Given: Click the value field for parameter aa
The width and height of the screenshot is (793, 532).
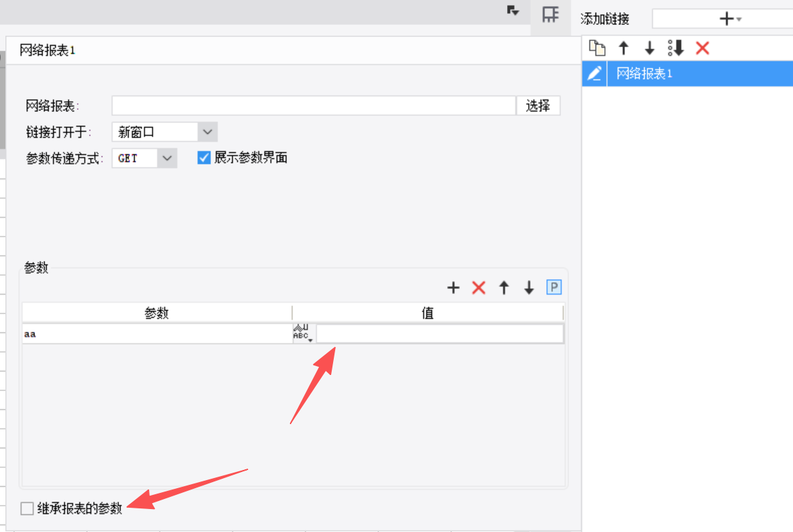Looking at the screenshot, I should click(440, 334).
